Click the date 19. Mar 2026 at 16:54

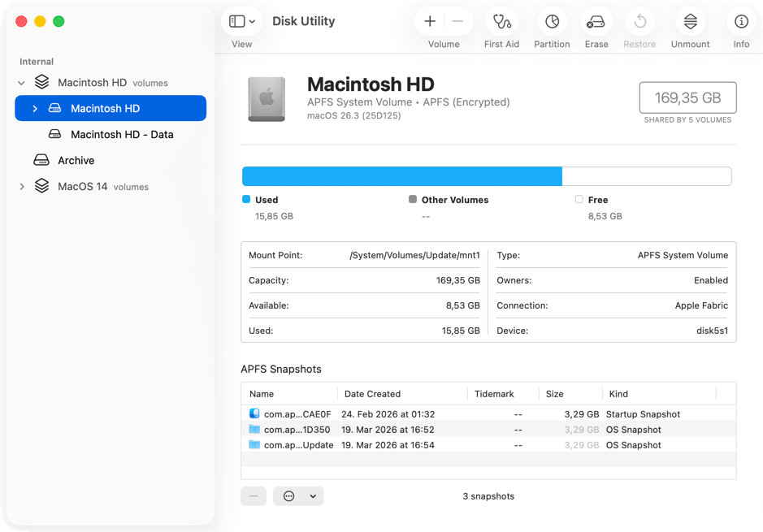tap(388, 445)
